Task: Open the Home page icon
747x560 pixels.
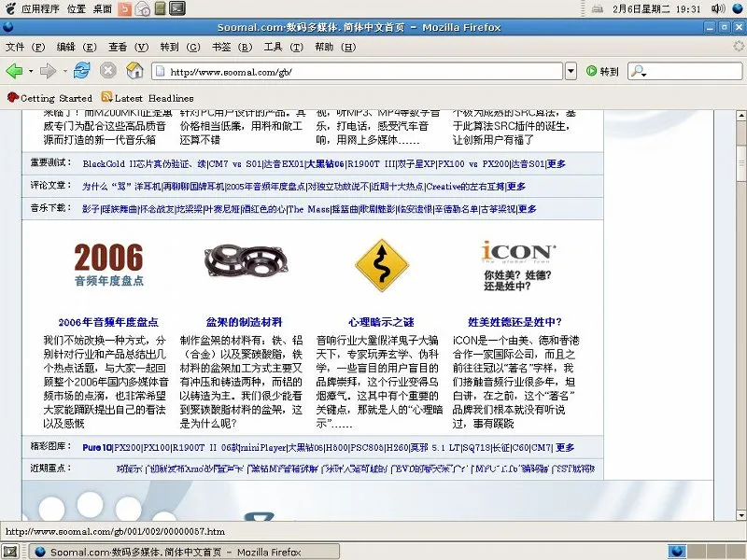Action: [x=134, y=71]
